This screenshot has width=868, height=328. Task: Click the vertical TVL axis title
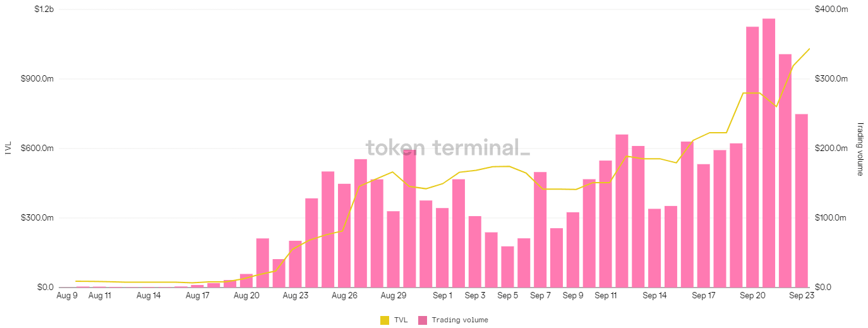click(x=8, y=149)
